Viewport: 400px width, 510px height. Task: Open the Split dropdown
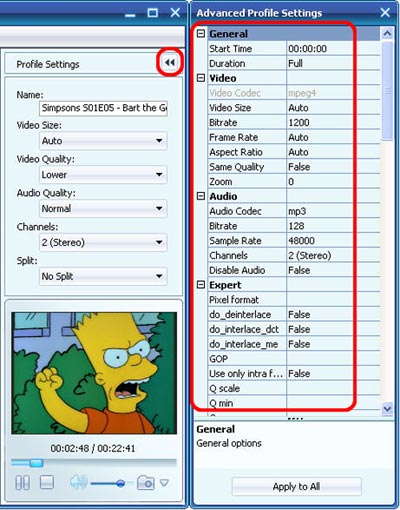(103, 276)
